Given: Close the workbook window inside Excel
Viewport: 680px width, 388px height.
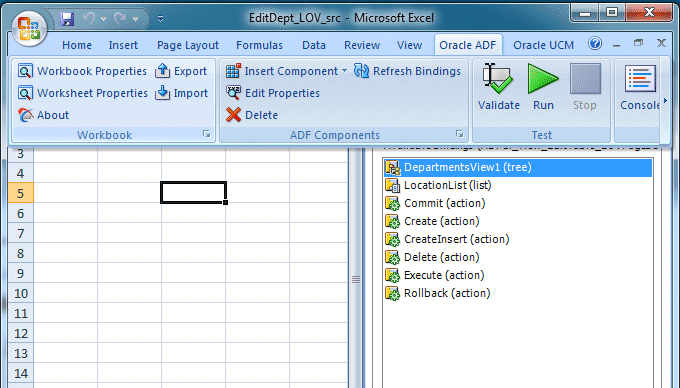Looking at the screenshot, I should click(x=661, y=43).
